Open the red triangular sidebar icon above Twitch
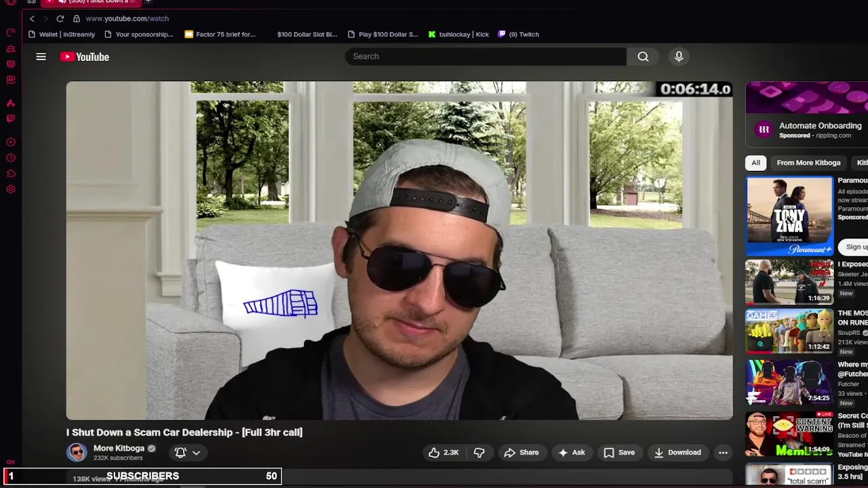This screenshot has width=868, height=488. pos(11,103)
